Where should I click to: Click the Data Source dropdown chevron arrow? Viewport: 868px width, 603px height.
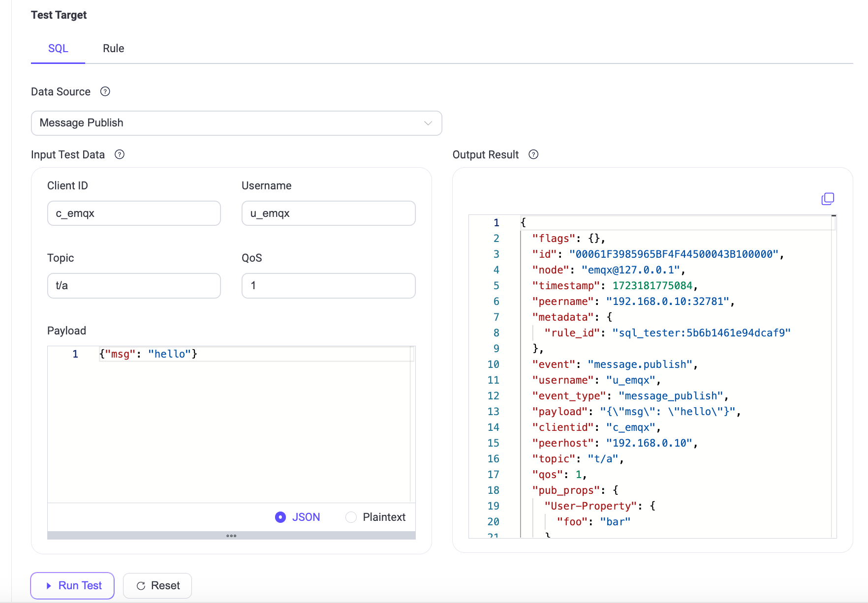(428, 123)
